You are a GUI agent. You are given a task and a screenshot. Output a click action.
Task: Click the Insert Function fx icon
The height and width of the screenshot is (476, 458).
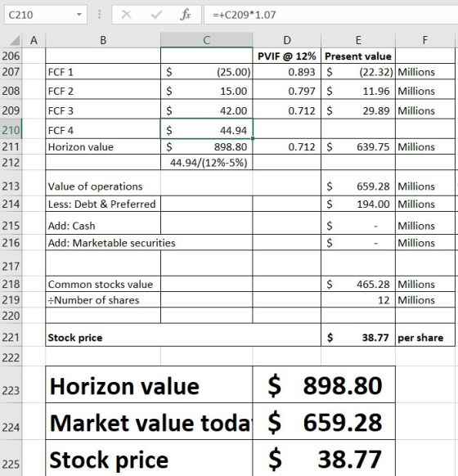pyautogui.click(x=185, y=14)
